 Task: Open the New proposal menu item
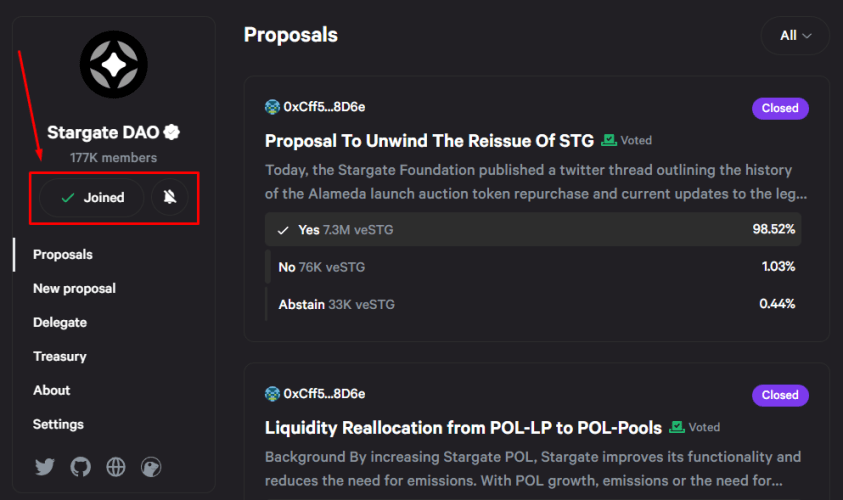[x=74, y=289]
